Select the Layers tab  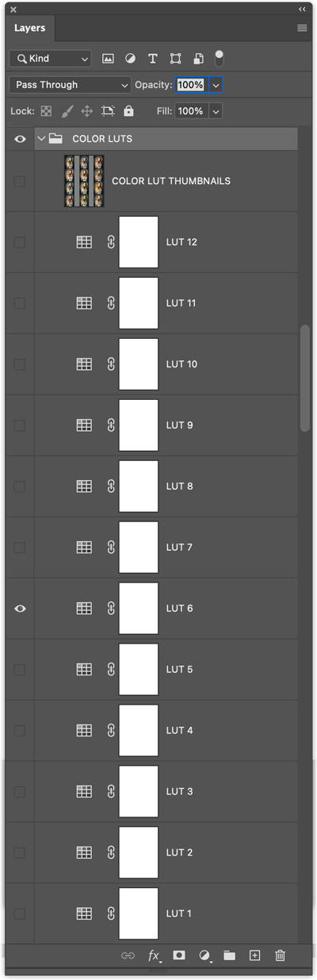(30, 28)
